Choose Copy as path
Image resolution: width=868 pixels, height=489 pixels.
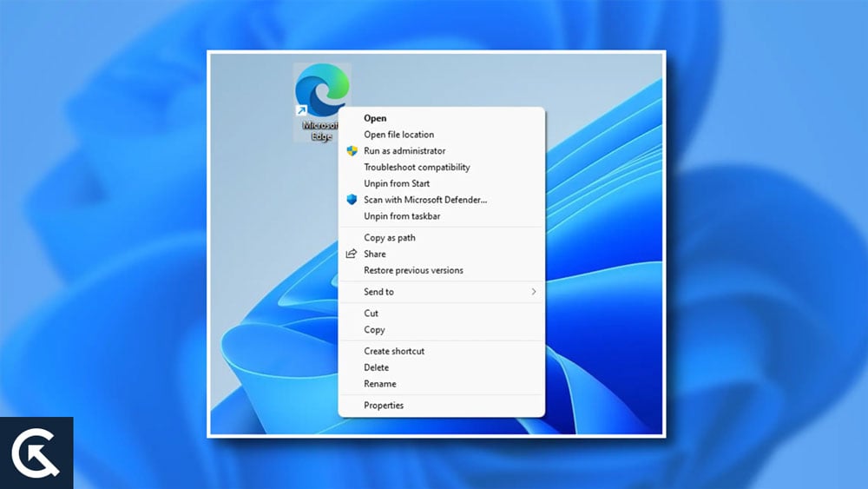[390, 238]
